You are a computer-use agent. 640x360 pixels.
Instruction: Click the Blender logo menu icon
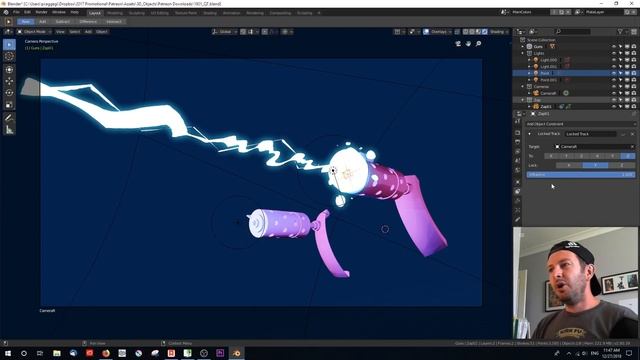coord(6,12)
